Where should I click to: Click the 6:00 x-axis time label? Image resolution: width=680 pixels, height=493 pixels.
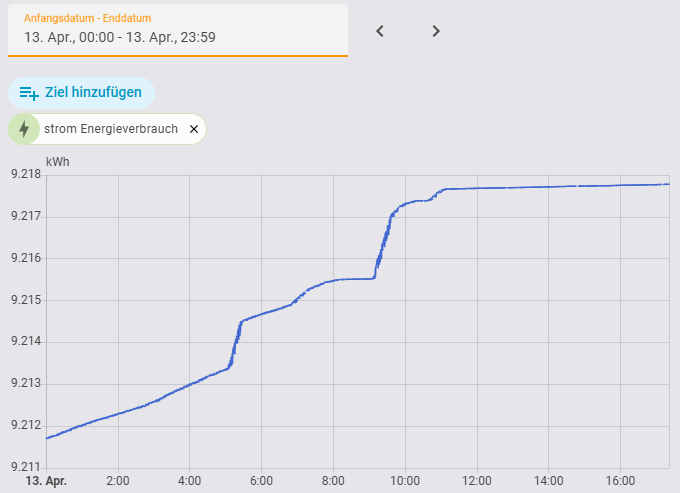point(261,479)
